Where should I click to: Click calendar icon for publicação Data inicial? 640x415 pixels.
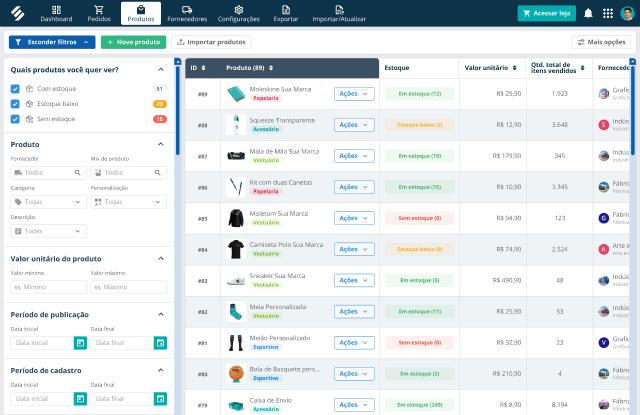point(80,343)
